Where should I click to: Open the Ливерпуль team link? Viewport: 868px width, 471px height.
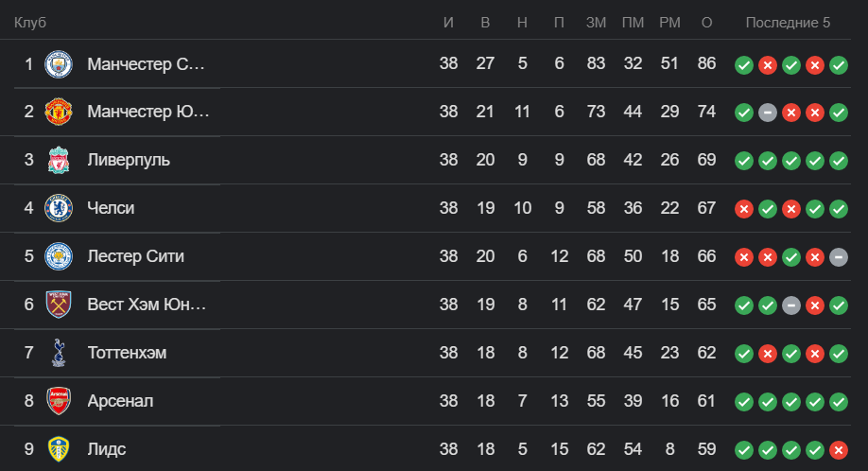click(129, 160)
